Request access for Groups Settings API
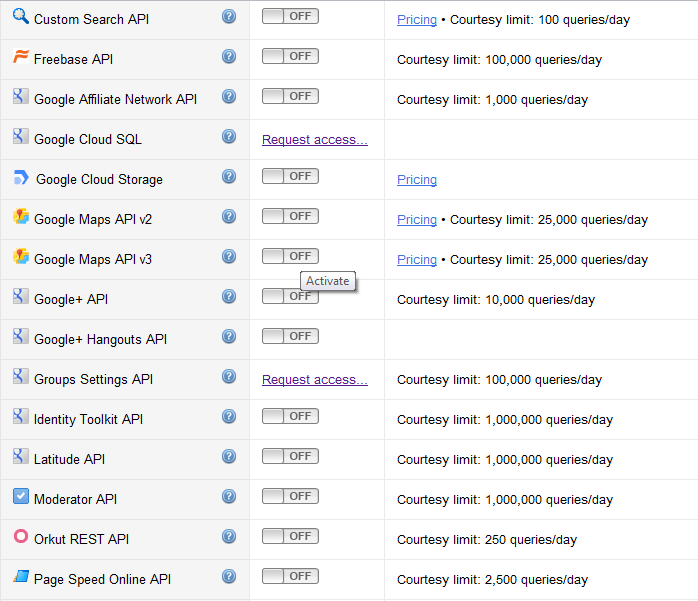The image size is (698, 601). [315, 380]
